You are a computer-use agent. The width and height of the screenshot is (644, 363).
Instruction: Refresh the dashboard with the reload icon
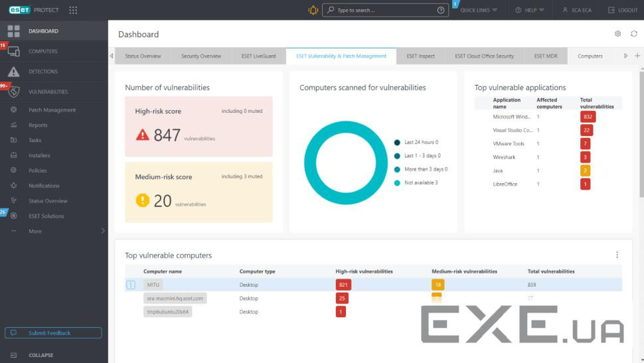pos(634,34)
